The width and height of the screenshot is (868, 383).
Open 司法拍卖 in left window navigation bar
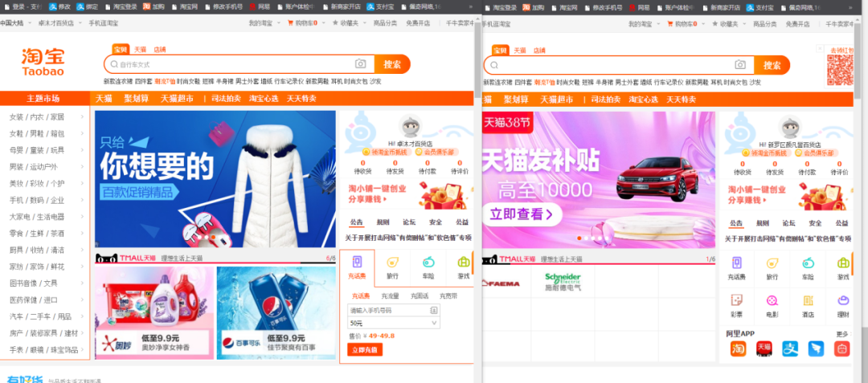[225, 99]
